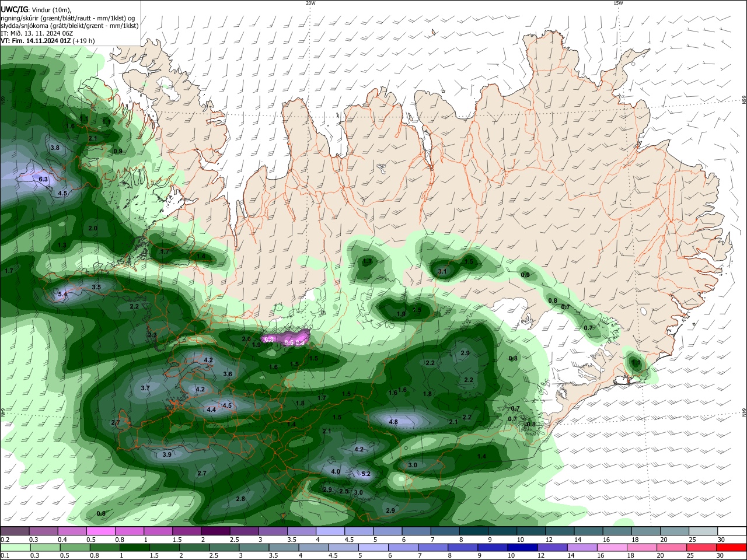The image size is (747, 560).
Task: Click the 4.4 precipitation value
Action: click(211, 410)
